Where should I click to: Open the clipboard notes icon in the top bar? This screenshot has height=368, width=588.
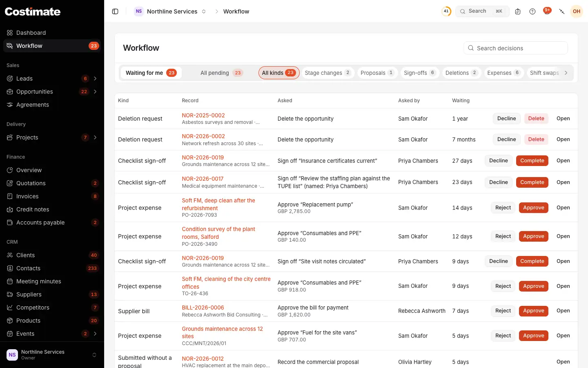point(518,11)
